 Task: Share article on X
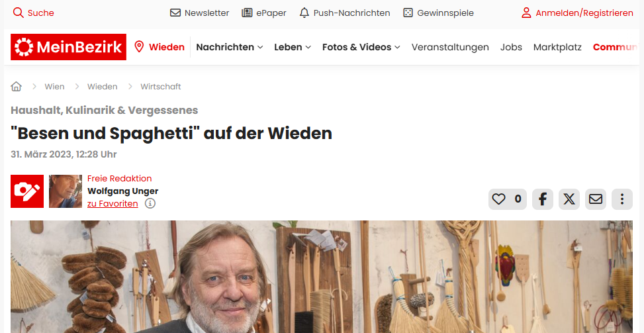569,199
